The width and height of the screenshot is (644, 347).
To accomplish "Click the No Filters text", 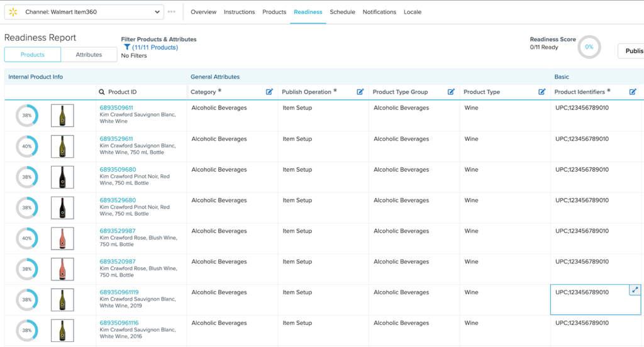I will (x=134, y=55).
